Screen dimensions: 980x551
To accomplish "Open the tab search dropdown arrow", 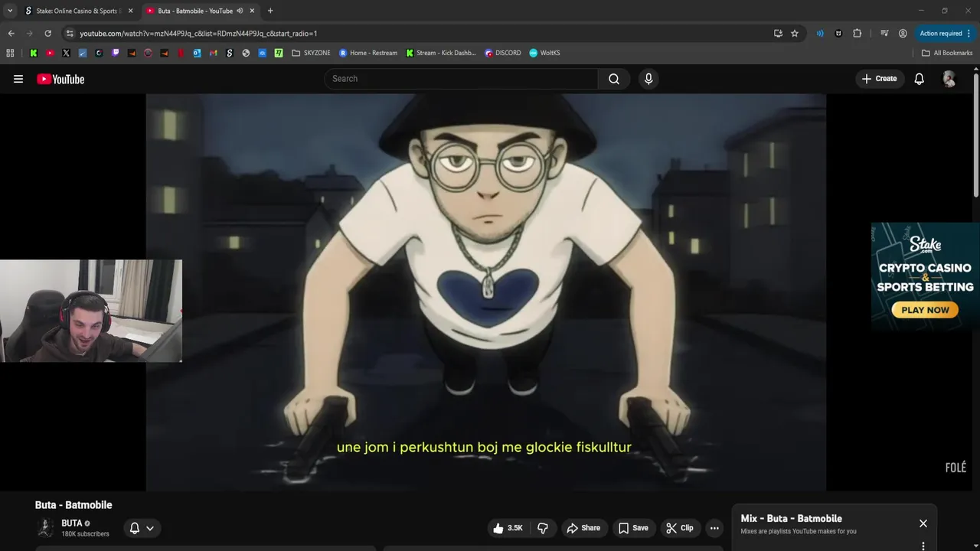I will click(10, 11).
